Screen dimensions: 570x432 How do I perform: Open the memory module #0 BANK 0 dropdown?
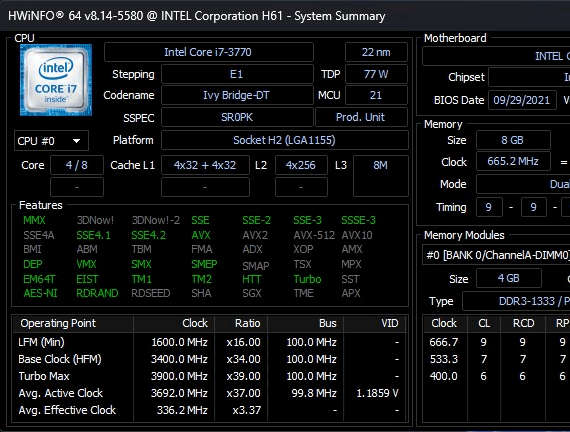point(496,255)
